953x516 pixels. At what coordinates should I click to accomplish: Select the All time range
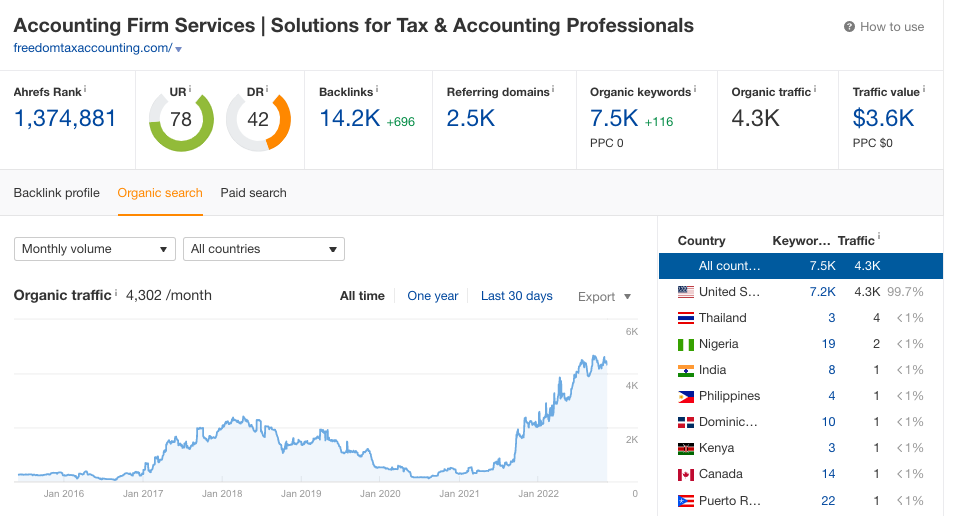pyautogui.click(x=362, y=296)
